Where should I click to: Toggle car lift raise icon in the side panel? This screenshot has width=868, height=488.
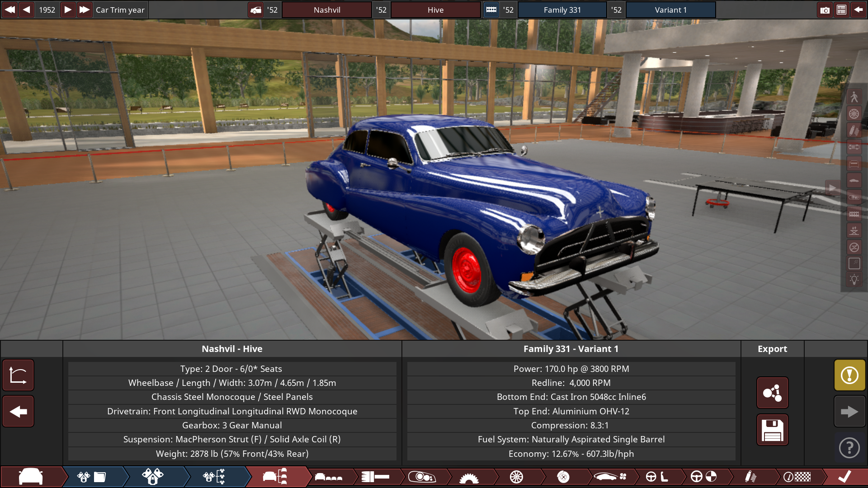tap(854, 230)
